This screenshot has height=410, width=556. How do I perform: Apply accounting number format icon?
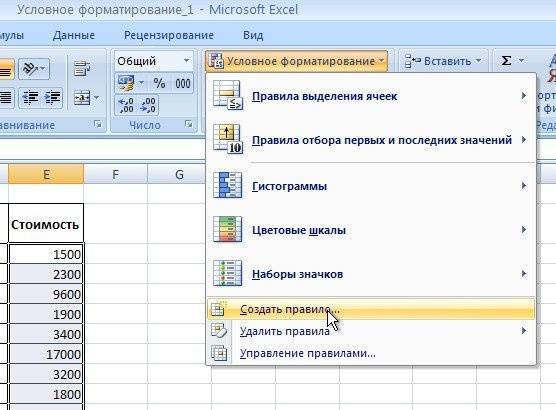pos(127,83)
